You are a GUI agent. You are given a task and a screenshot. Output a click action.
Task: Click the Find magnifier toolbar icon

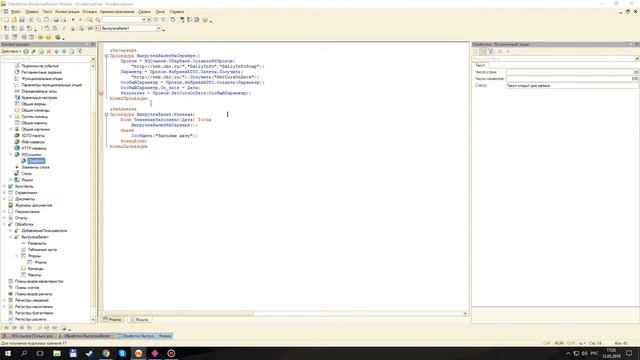point(89,20)
